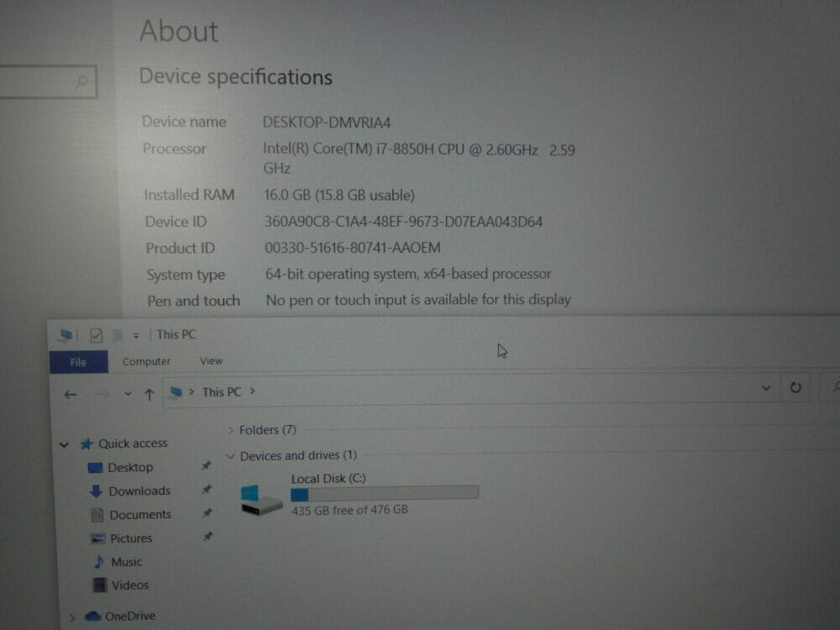Expand chevron after This PC breadcrumb

tap(252, 391)
